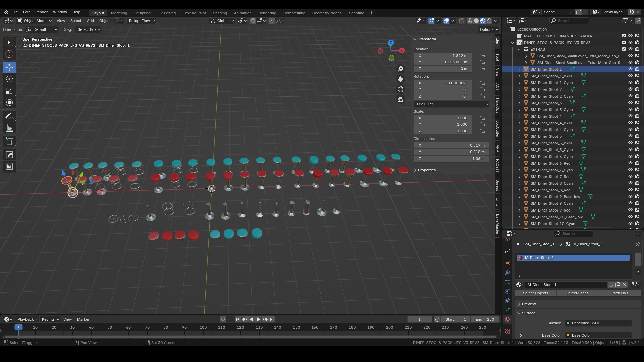Click the zoom magnifier viewport icon

tap(400, 69)
